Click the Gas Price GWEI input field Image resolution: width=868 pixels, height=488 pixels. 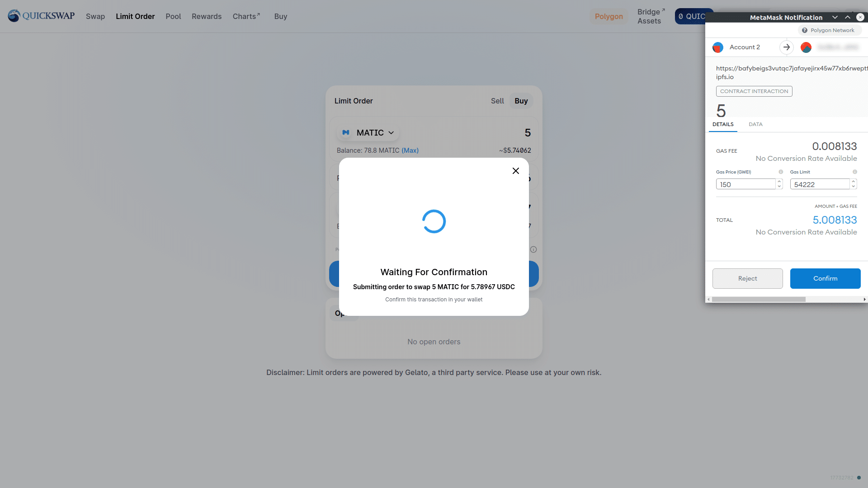pyautogui.click(x=745, y=184)
